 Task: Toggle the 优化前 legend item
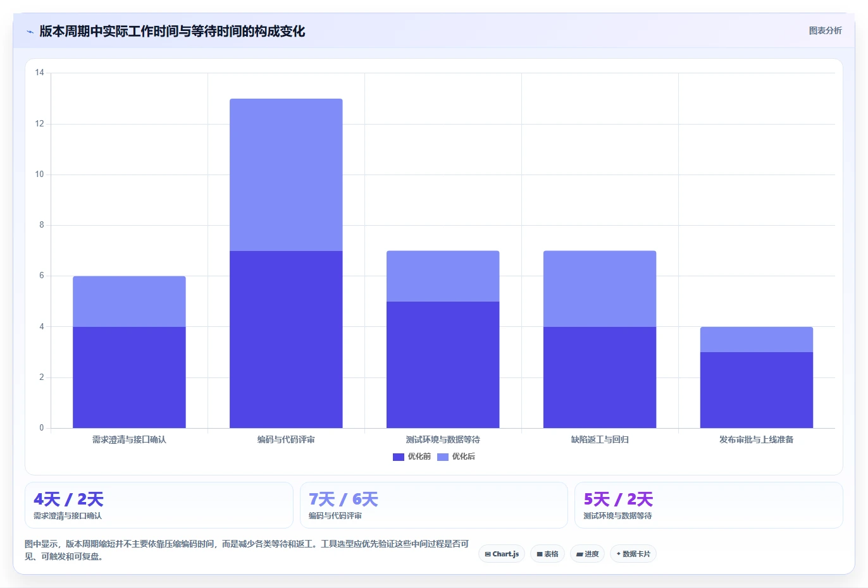coord(412,456)
